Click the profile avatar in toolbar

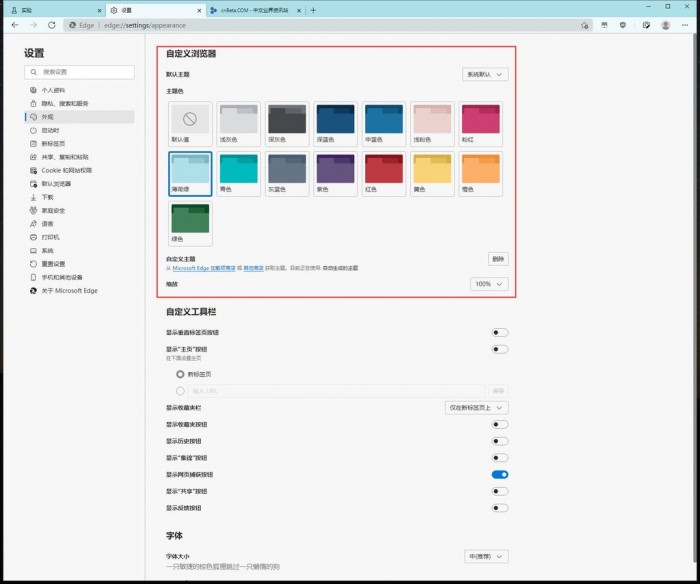666,25
